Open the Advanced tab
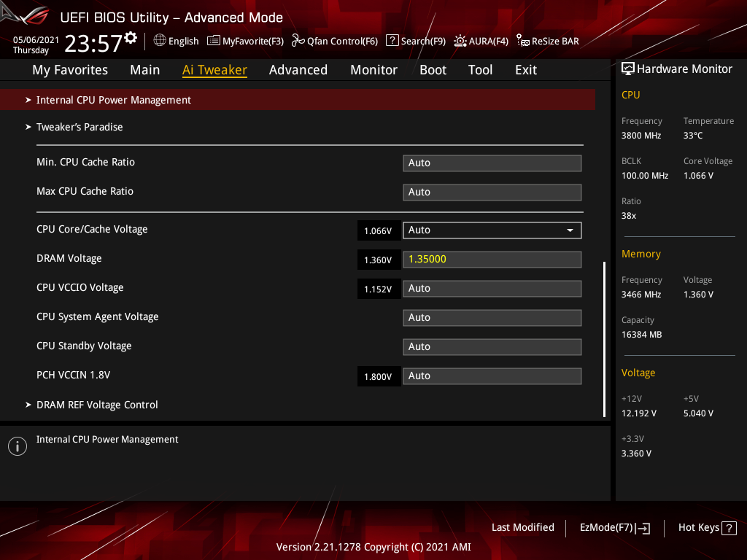Viewport: 747px width, 560px height. click(x=298, y=70)
